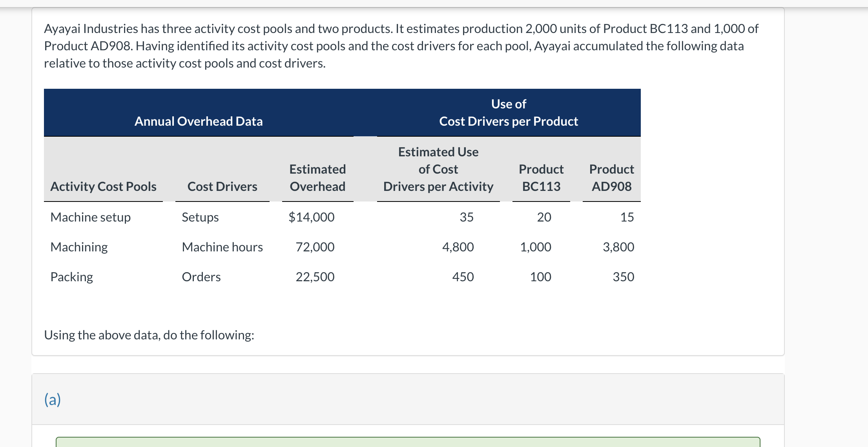Click the Packing row label
Image resolution: width=868 pixels, height=447 pixels.
click(x=72, y=277)
